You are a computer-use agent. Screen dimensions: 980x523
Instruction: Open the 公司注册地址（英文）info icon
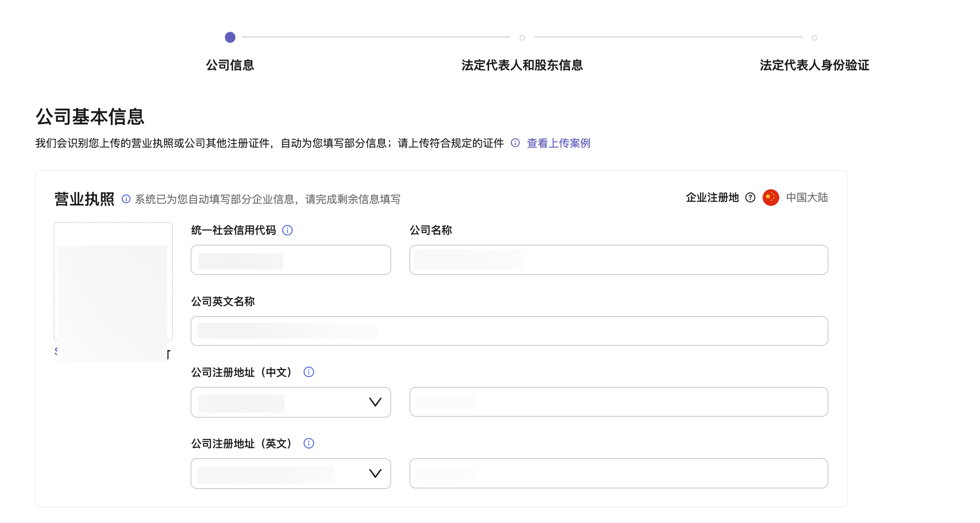coord(309,444)
